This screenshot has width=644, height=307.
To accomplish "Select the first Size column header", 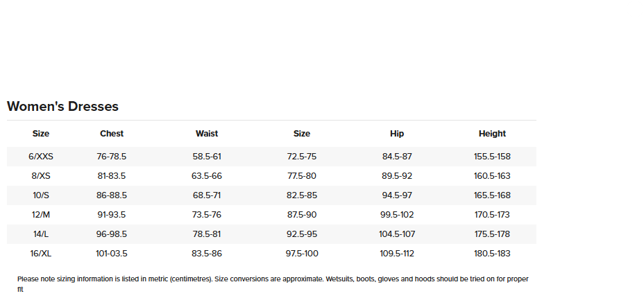I will click(x=41, y=134).
